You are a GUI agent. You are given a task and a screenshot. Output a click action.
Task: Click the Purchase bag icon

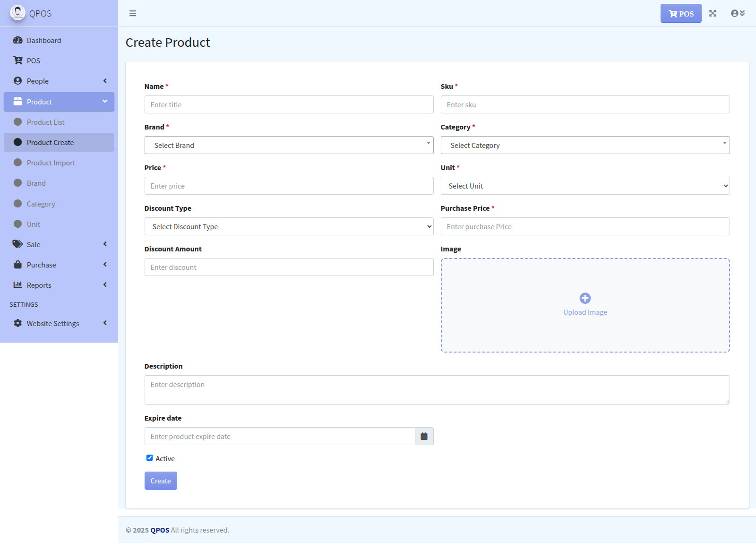[x=18, y=265]
